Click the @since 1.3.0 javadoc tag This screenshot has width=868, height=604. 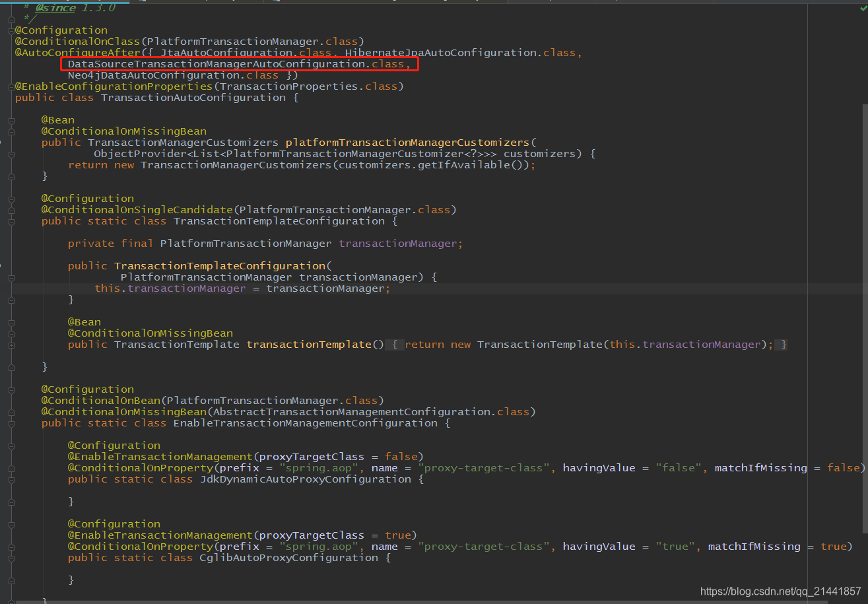[x=75, y=8]
